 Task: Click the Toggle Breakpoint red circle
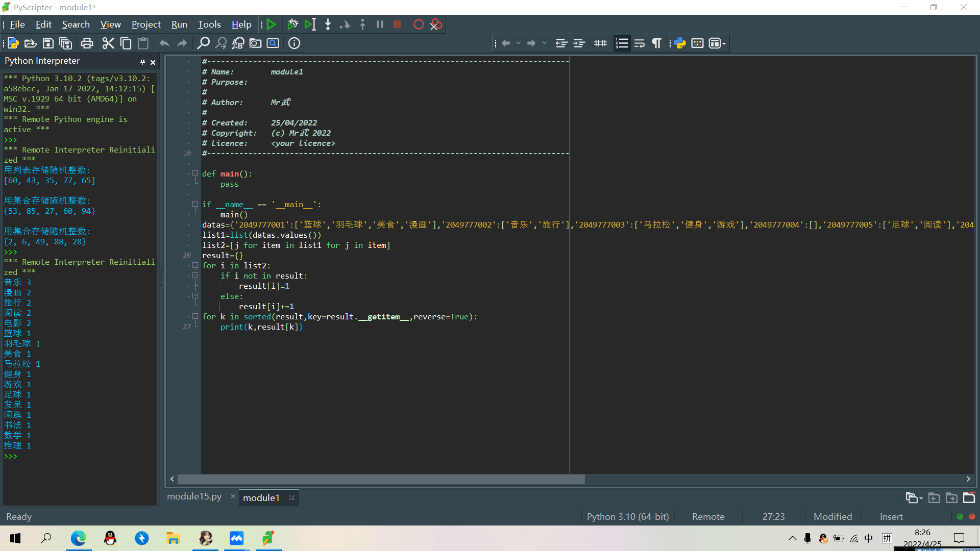pyautogui.click(x=419, y=24)
